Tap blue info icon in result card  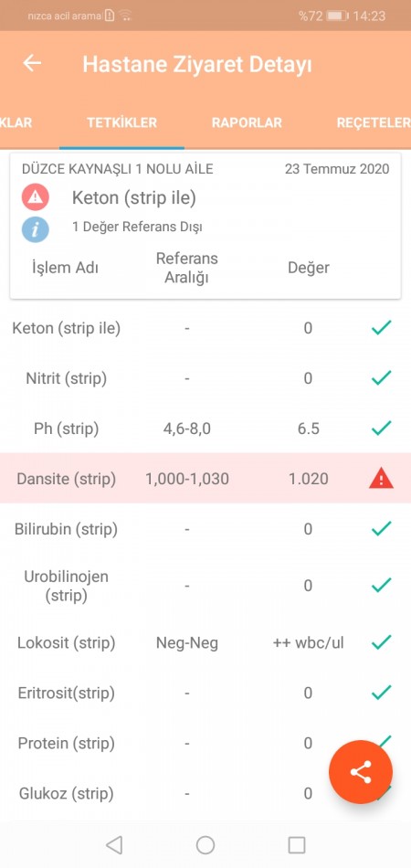36,229
